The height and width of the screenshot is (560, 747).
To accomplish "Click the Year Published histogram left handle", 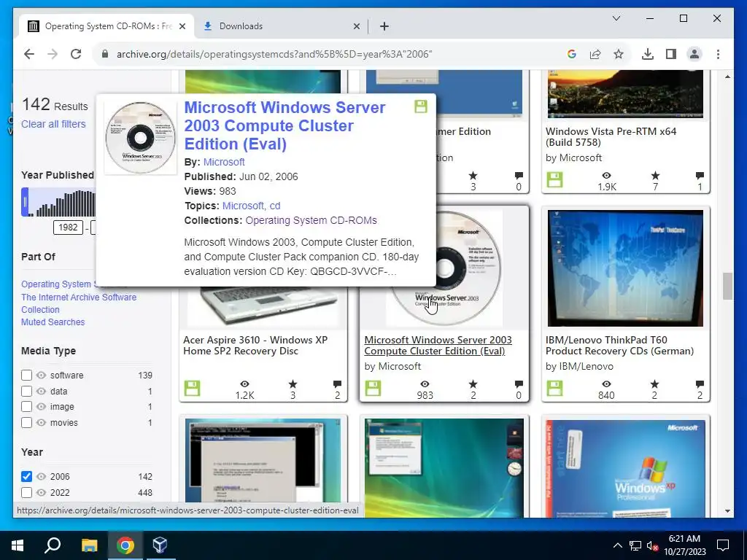I will tap(26, 202).
